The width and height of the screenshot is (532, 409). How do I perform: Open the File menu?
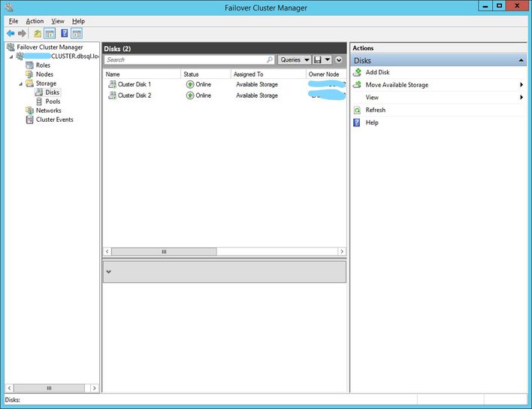[14, 21]
